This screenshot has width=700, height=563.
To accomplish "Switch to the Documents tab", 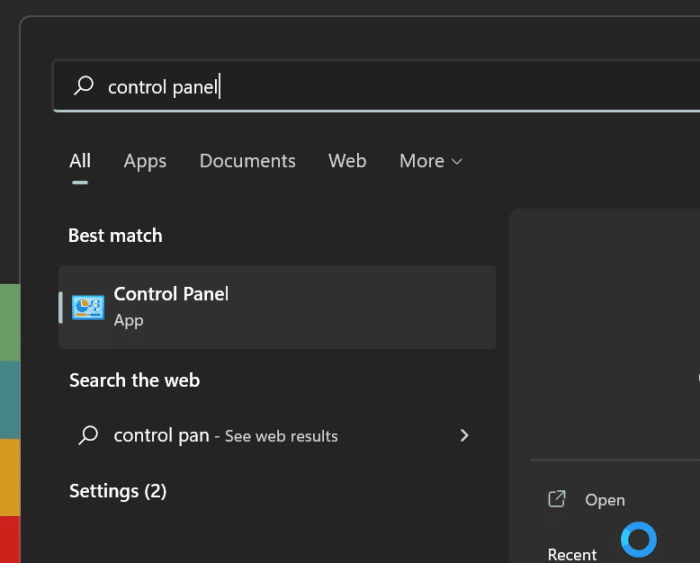I will [x=247, y=161].
